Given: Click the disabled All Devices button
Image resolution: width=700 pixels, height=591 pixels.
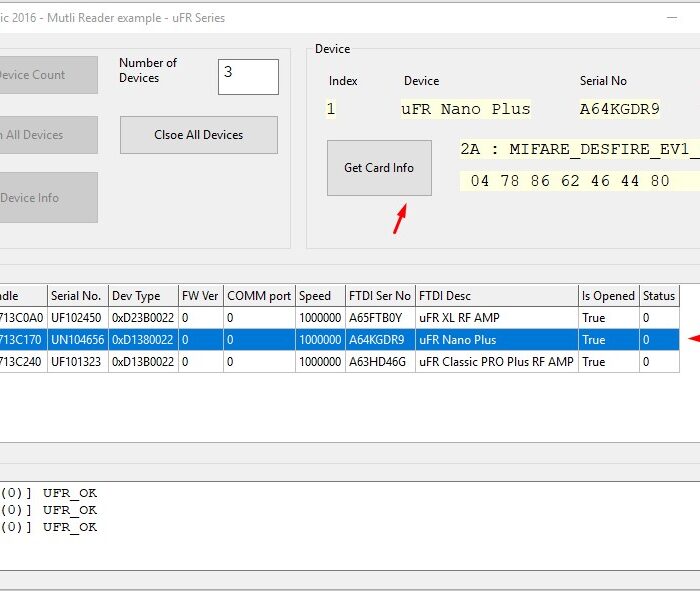Looking at the screenshot, I should click(48, 135).
